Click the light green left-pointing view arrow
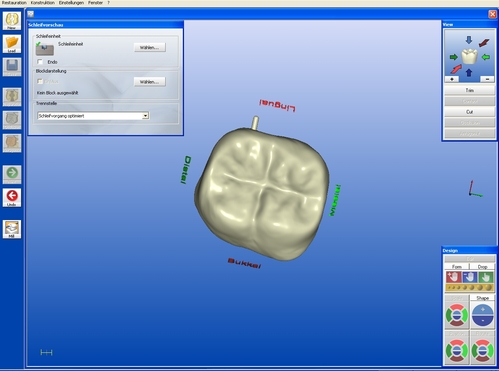The width and height of the screenshot is (499, 371). click(x=486, y=57)
